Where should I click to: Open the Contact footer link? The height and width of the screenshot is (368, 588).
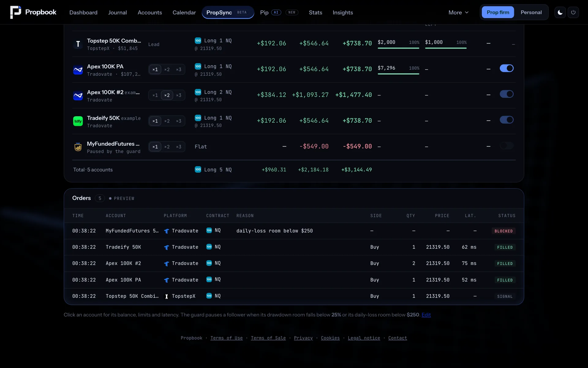pos(398,338)
